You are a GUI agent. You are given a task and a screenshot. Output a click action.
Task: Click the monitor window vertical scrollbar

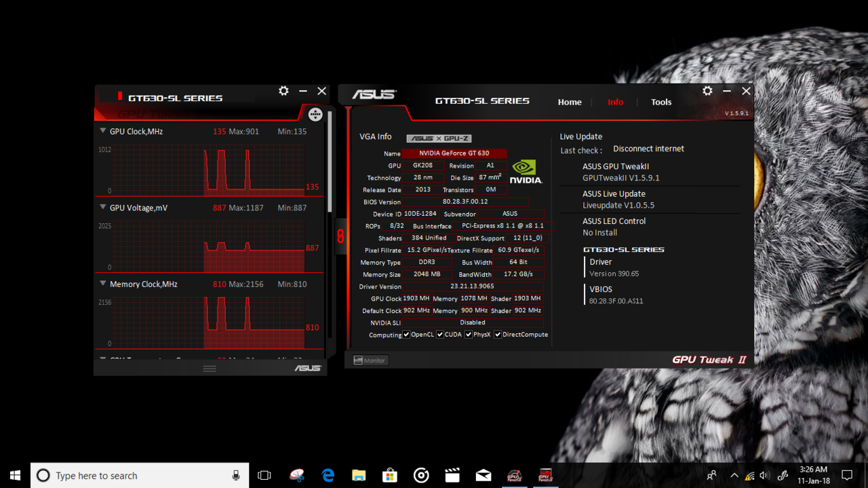click(x=330, y=161)
